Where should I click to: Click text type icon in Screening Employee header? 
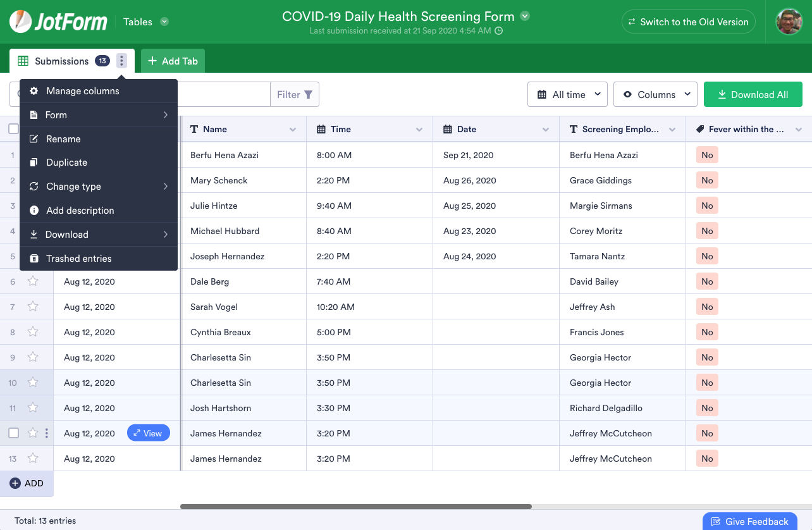[x=574, y=129]
